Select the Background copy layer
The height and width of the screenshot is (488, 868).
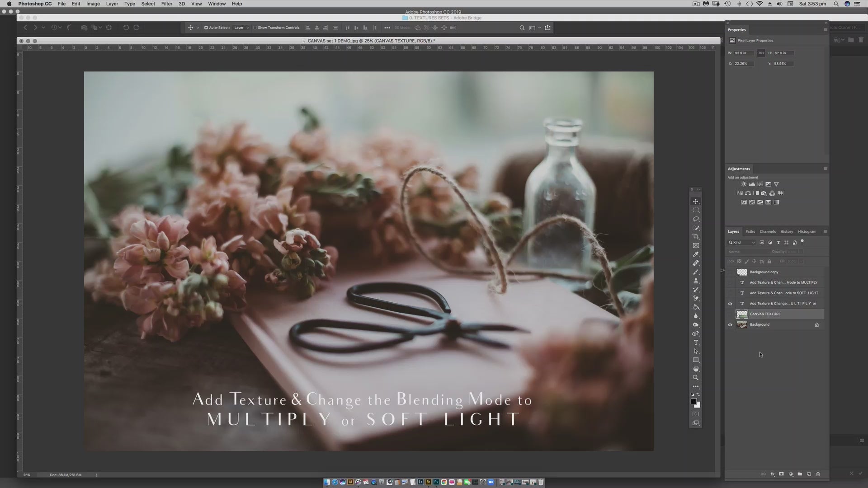click(x=764, y=272)
